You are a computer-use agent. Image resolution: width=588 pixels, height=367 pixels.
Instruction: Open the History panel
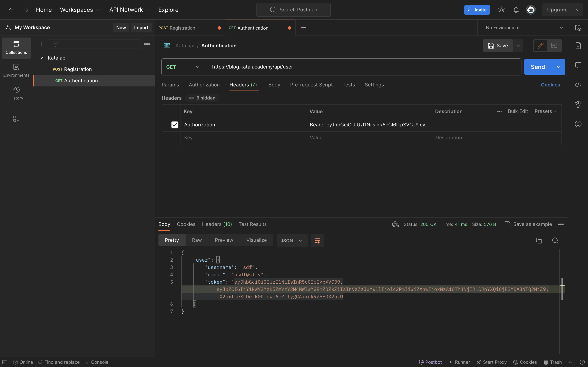(16, 93)
